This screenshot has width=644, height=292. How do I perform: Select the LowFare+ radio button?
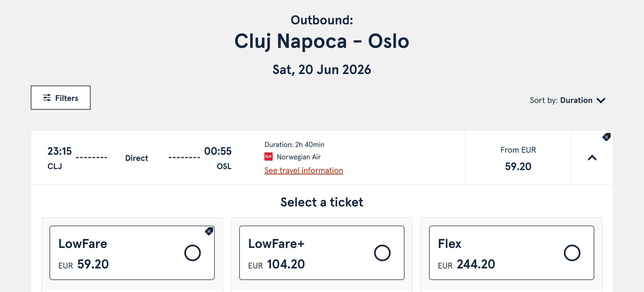click(382, 253)
